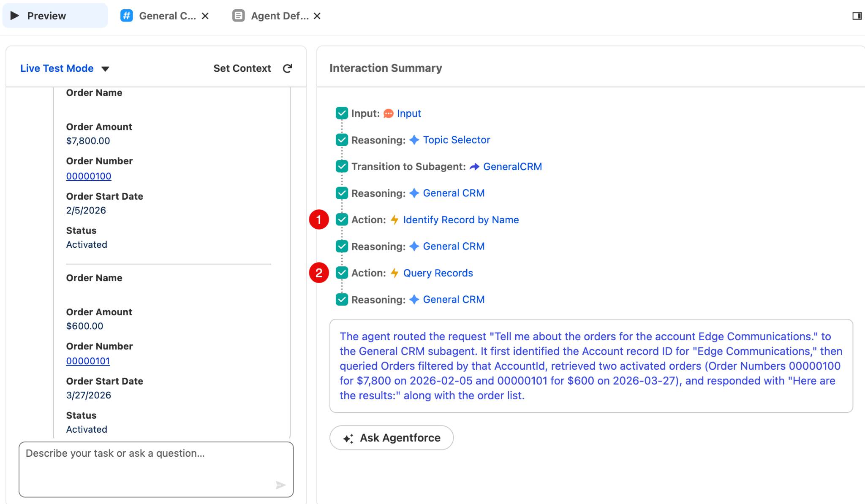Click the refresh conversation icon
This screenshot has width=865, height=504.
pyautogui.click(x=288, y=68)
